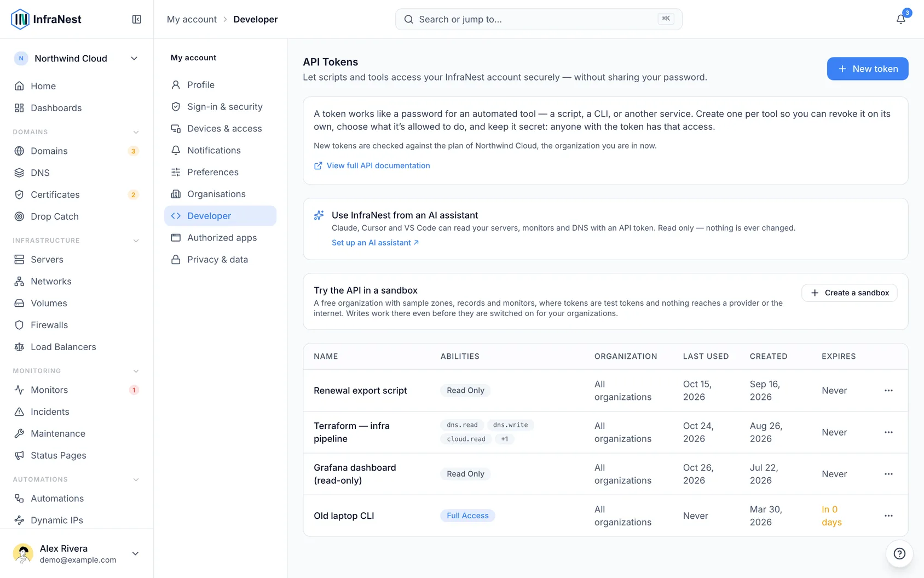Go to Home in sidebar
The image size is (924, 578).
pos(77,86)
